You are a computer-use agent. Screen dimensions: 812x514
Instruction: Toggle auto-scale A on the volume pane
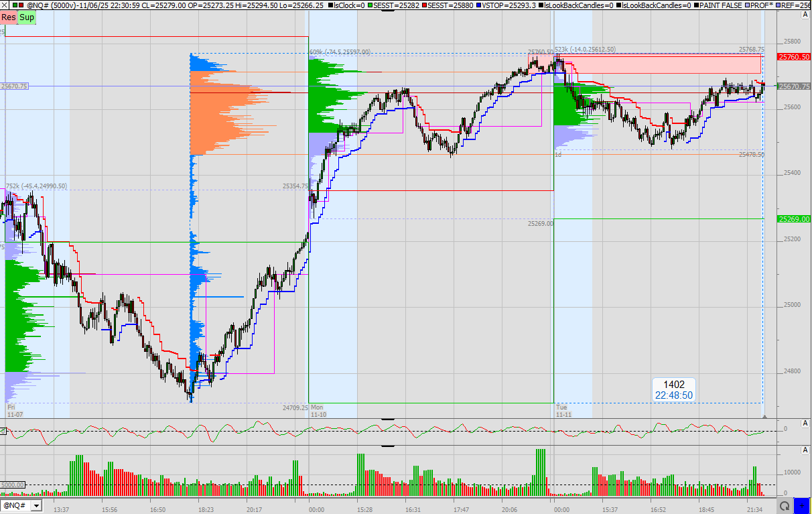point(805,451)
